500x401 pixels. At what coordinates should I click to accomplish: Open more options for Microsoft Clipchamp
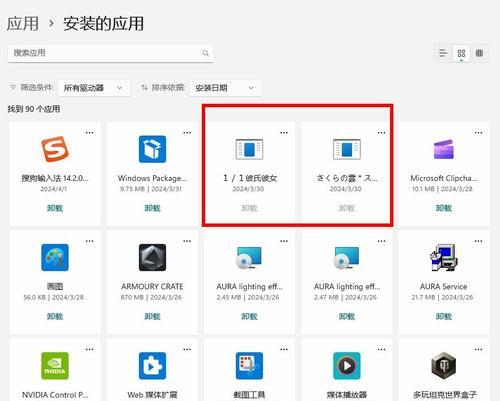pyautogui.click(x=478, y=133)
